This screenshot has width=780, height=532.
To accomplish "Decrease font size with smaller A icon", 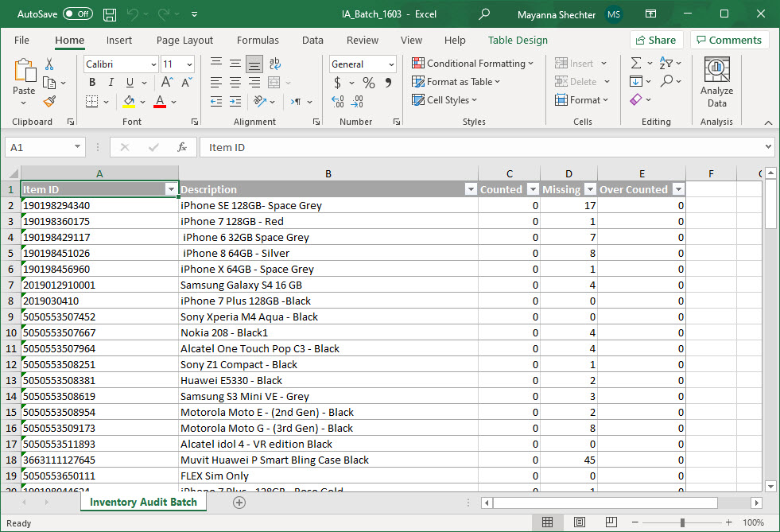I will [x=187, y=82].
